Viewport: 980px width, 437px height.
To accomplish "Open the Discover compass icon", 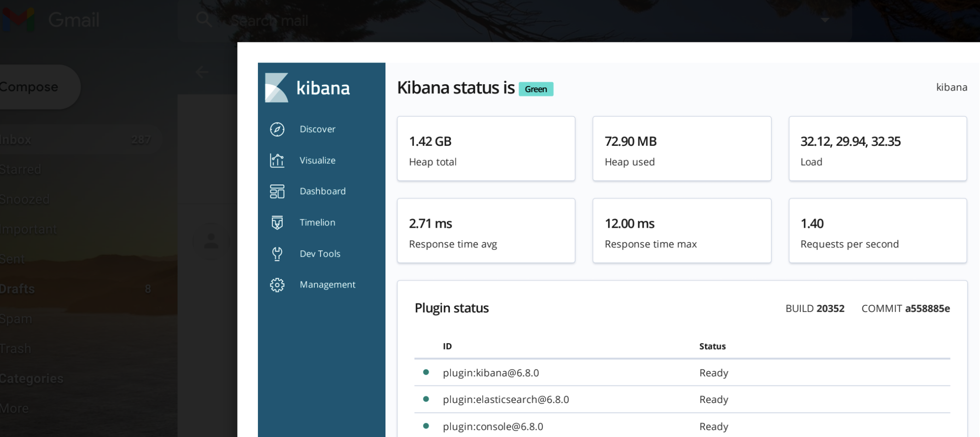I will (x=277, y=129).
